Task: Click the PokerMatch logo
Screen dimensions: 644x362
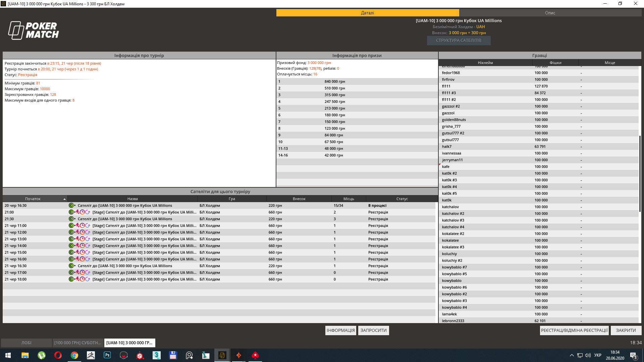Action: [x=33, y=31]
